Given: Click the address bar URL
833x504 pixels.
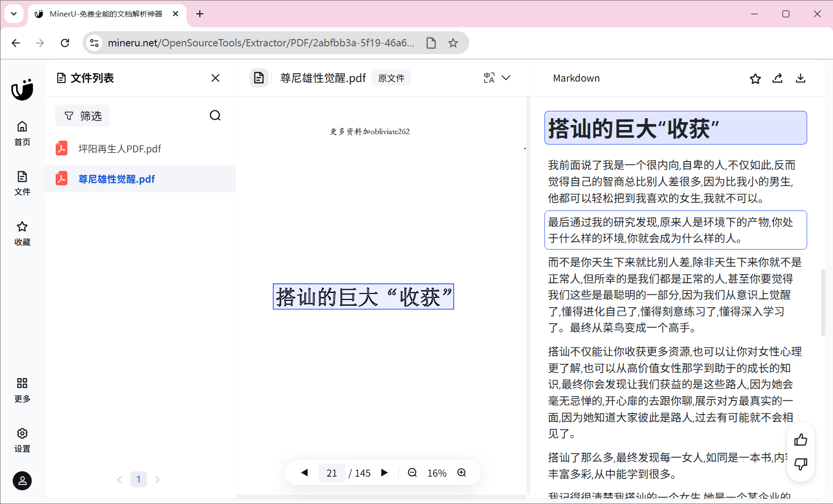Looking at the screenshot, I should (261, 43).
